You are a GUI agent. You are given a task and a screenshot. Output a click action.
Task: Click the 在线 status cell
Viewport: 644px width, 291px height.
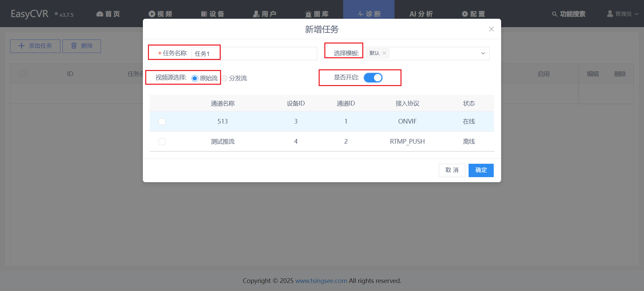tap(469, 121)
